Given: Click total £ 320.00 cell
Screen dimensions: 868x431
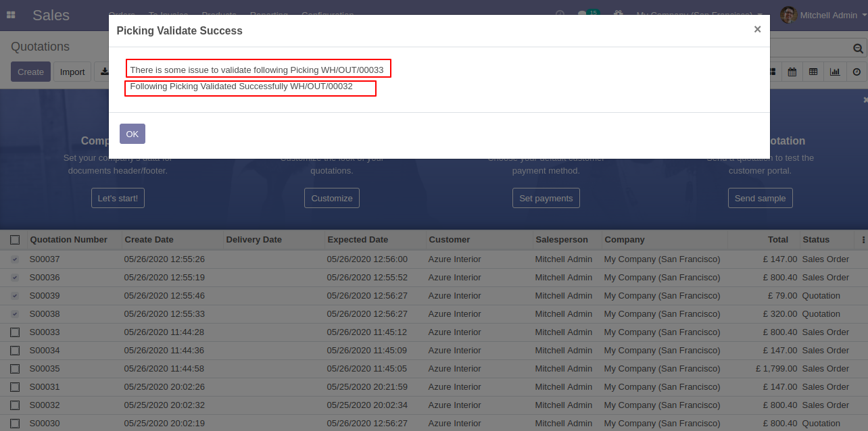Looking at the screenshot, I should point(780,314).
